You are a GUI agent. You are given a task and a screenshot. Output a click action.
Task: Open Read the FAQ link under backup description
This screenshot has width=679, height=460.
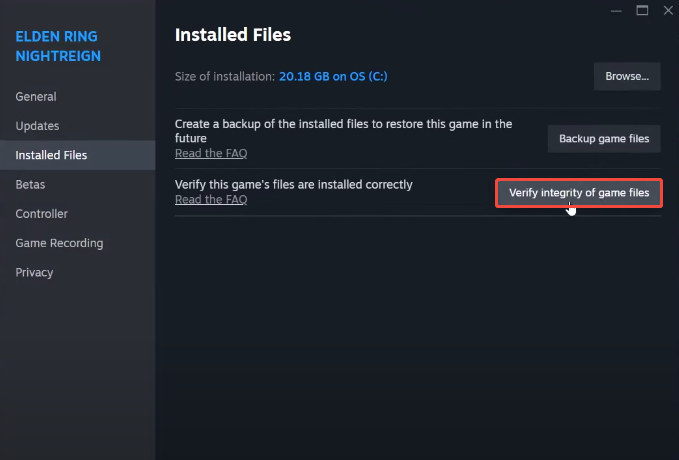point(211,153)
